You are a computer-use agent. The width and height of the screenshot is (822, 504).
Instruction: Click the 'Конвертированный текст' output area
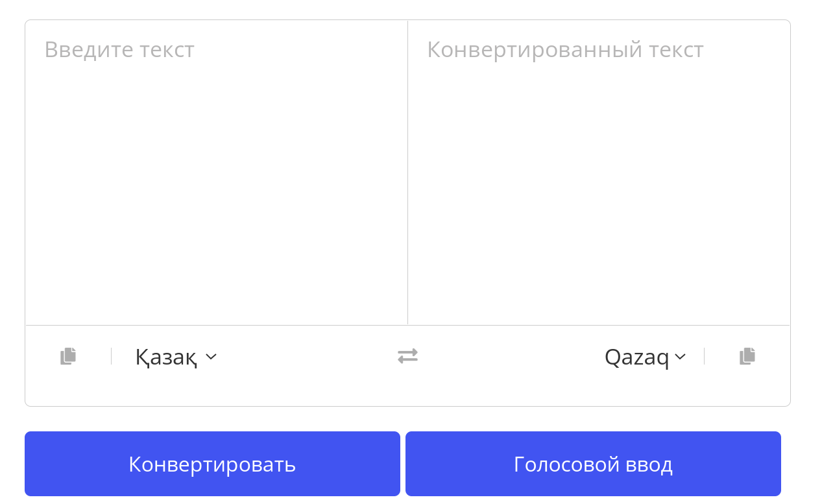[599, 173]
